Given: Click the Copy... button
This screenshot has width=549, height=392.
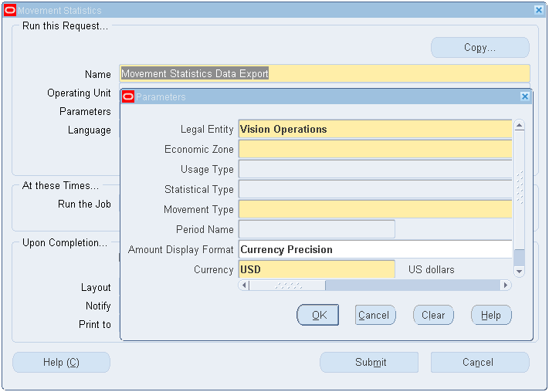Looking at the screenshot, I should (x=480, y=48).
